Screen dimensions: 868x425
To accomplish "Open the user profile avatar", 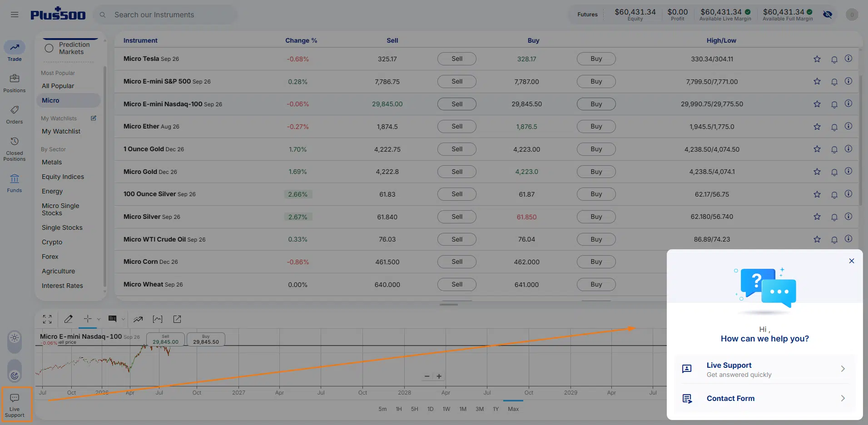I will coord(852,15).
